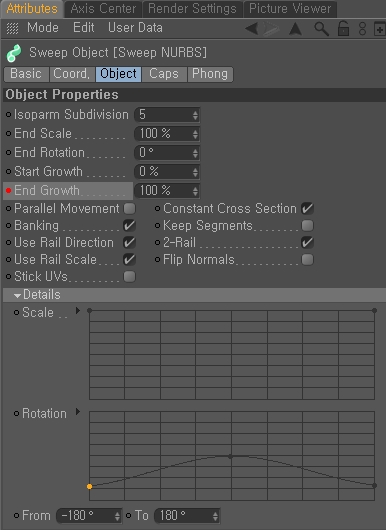Expand the Scale curve options arrow
This screenshot has width=386, height=530.
78,311
